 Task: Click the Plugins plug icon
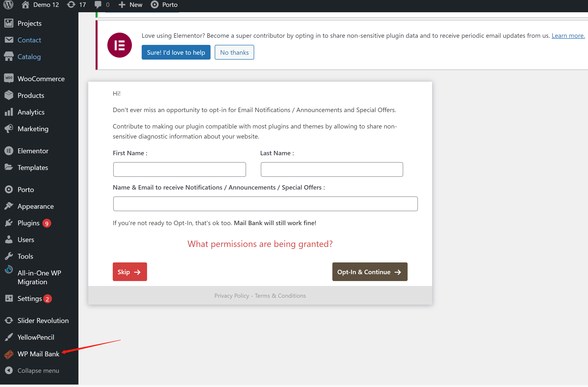(9, 223)
